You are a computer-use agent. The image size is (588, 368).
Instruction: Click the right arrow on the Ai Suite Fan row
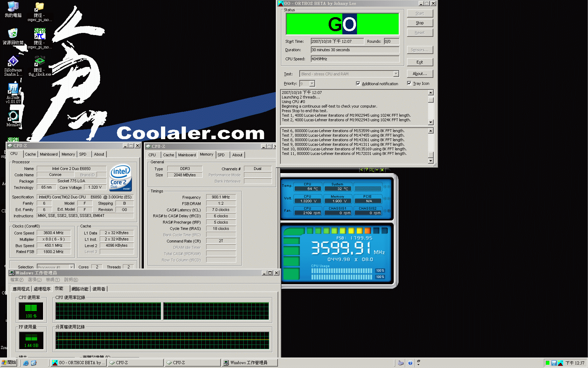(x=389, y=211)
